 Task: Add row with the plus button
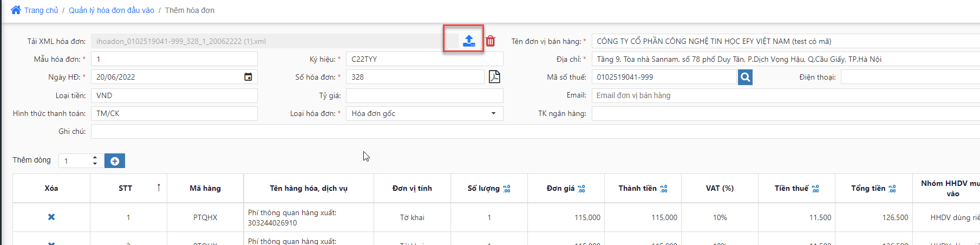click(x=115, y=161)
